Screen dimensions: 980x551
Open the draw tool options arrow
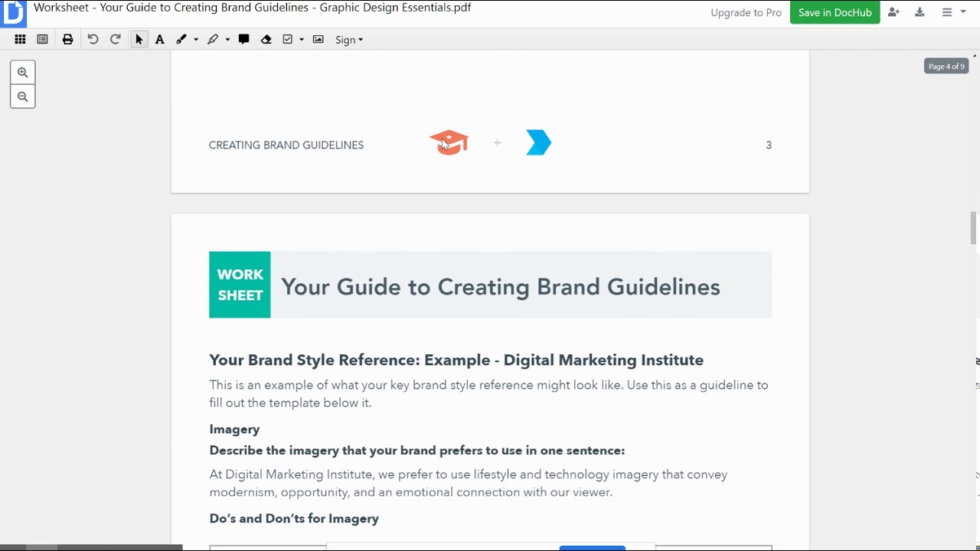(196, 40)
